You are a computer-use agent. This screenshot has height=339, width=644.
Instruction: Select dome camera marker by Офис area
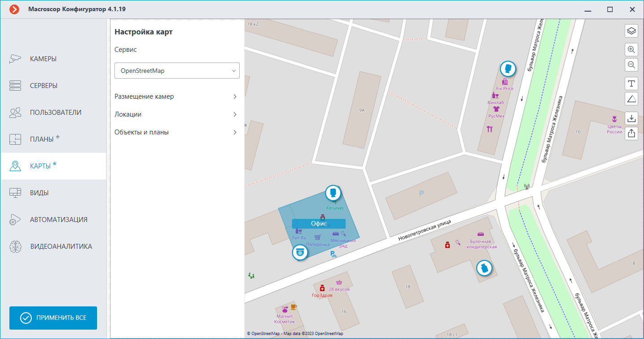point(300,253)
